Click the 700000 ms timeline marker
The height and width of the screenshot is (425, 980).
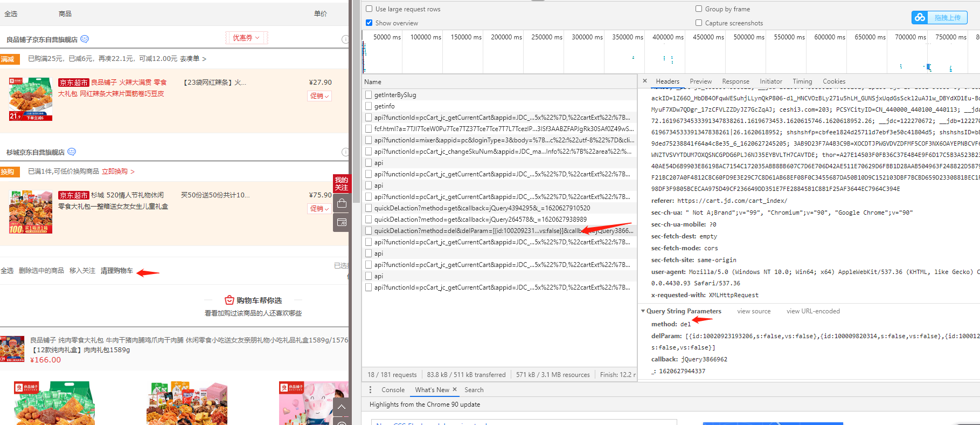click(x=910, y=37)
